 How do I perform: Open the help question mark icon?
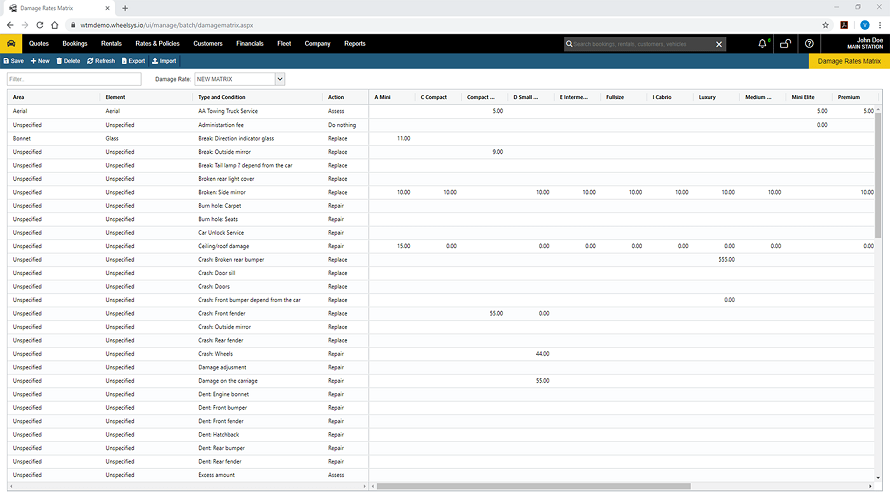(x=809, y=44)
